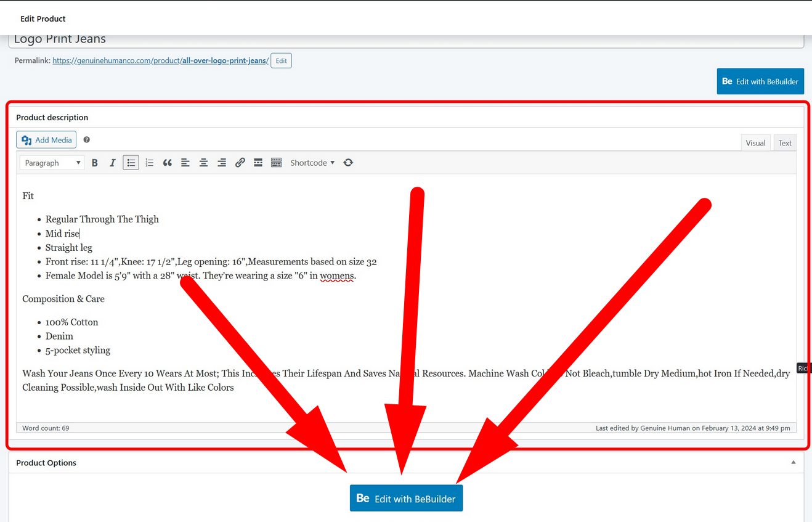This screenshot has height=522, width=812.
Task: Click the 'Fit' heading text
Action: [28, 196]
